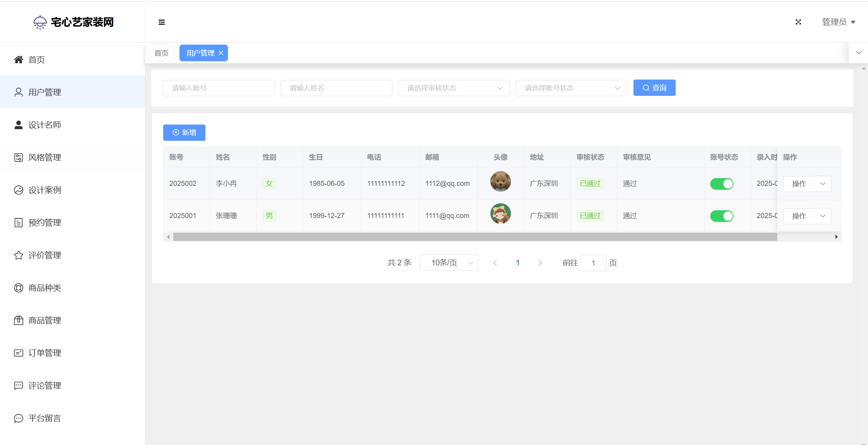Go to 风格管理 in the sidebar
Image resolution: width=868 pixels, height=445 pixels.
point(45,158)
